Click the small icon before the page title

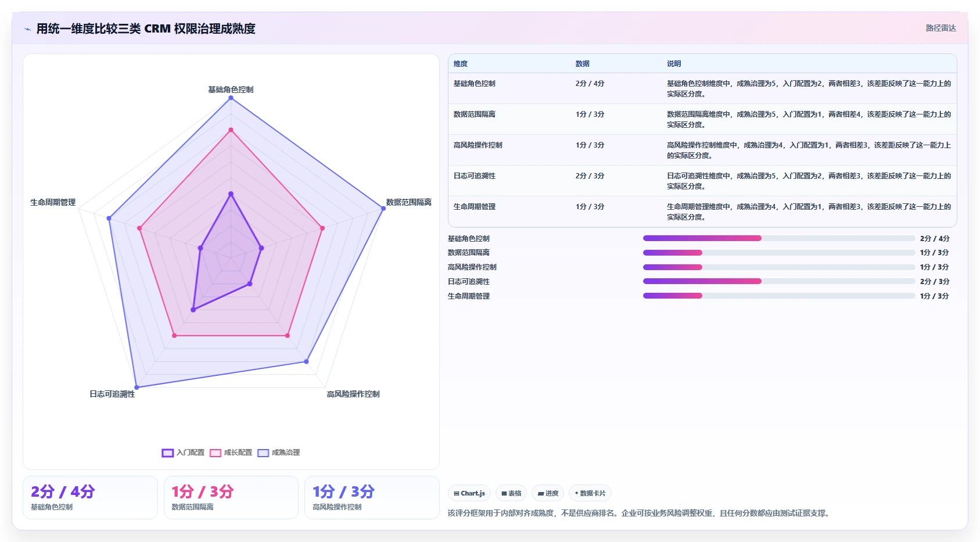tap(27, 29)
